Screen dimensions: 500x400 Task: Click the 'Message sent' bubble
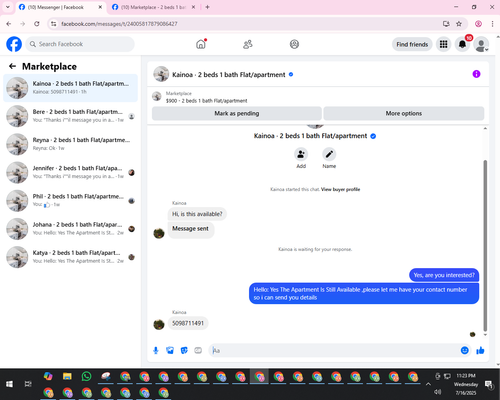point(190,229)
